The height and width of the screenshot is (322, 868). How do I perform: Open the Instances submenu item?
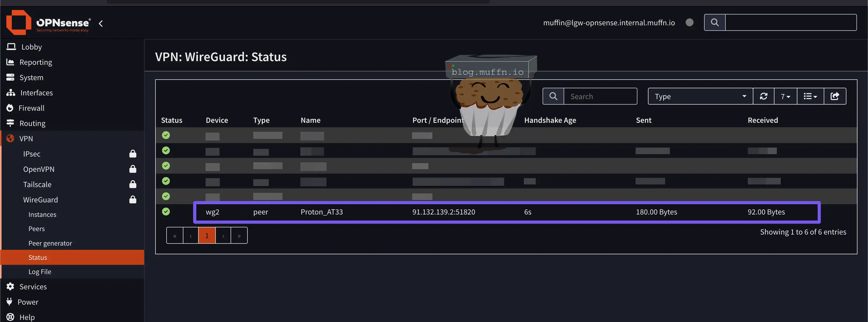point(42,214)
